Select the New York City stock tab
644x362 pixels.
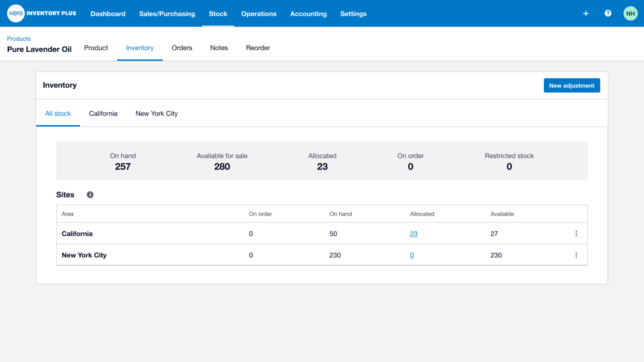pos(157,113)
